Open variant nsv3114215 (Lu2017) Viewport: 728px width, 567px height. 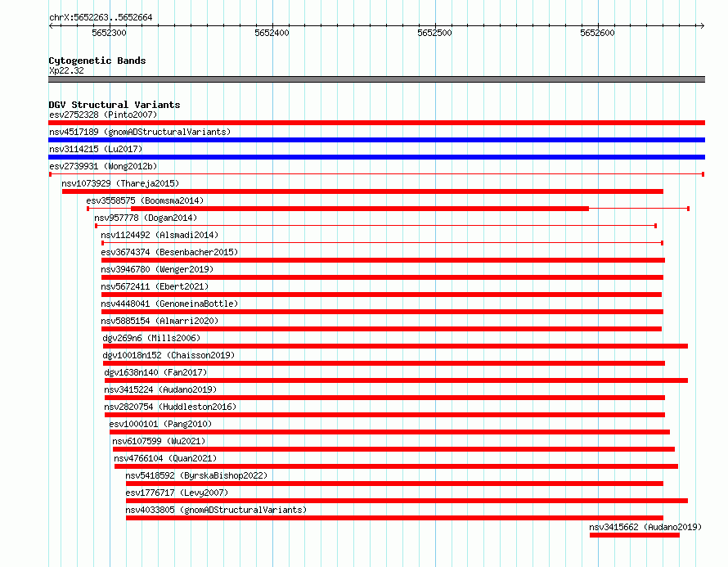(96, 149)
